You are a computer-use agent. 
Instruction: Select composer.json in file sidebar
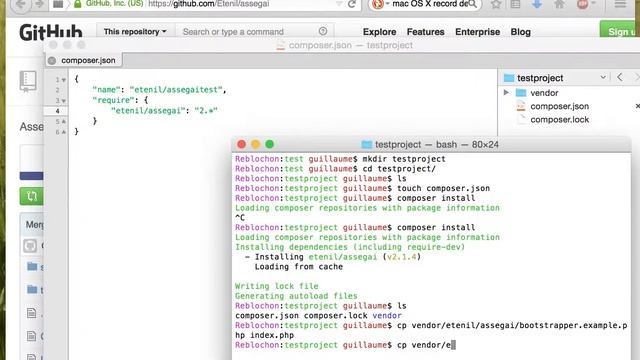(559, 106)
